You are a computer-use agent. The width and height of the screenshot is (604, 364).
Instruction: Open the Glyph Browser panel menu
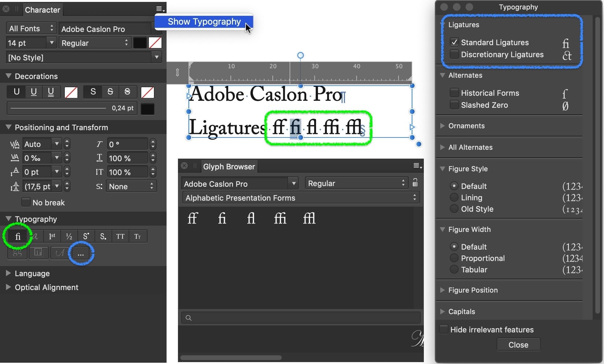pos(418,166)
